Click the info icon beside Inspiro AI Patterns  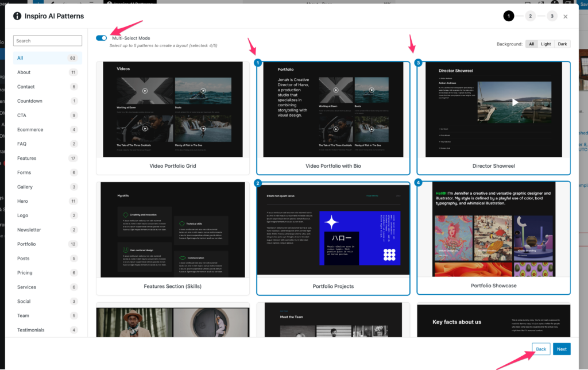pyautogui.click(x=17, y=16)
